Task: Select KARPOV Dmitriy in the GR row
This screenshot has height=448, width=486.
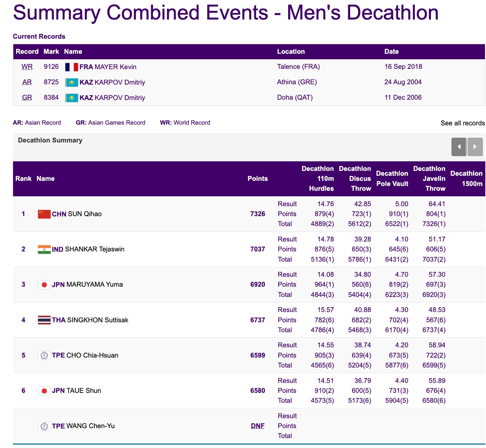Action: [119, 98]
